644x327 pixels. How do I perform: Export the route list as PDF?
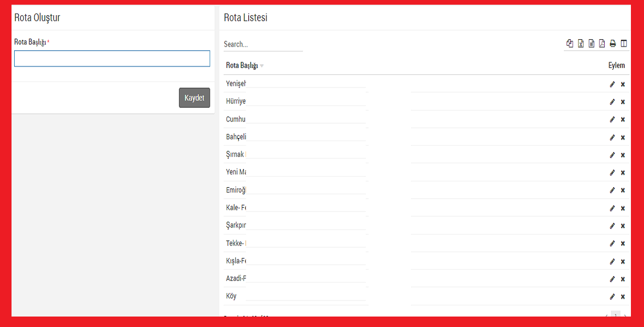click(602, 44)
